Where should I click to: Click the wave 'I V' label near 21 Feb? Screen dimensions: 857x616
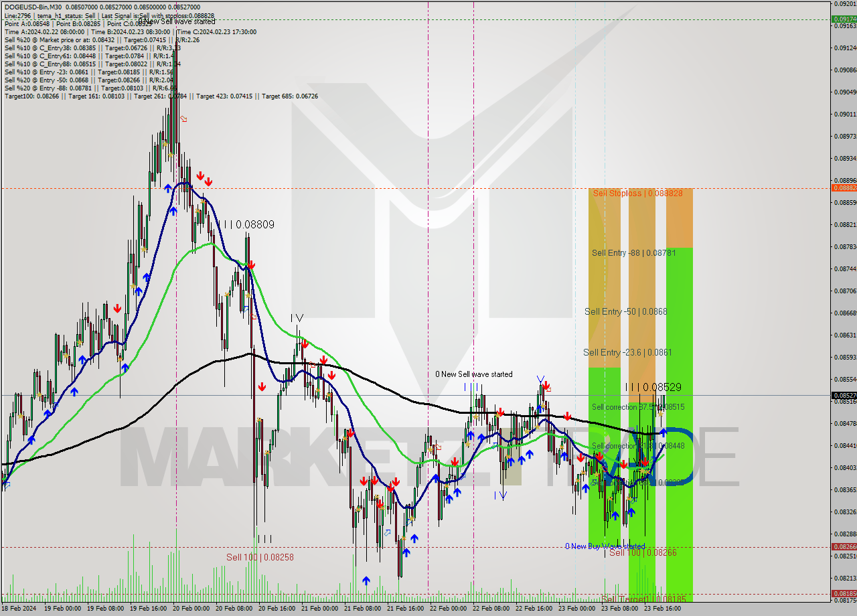pyautogui.click(x=297, y=318)
